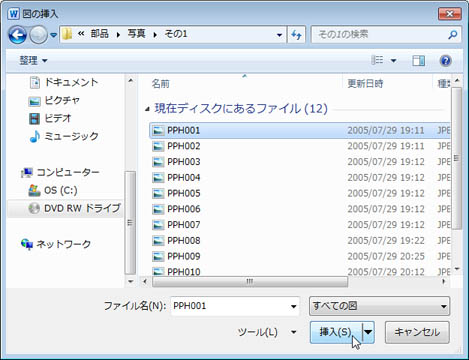469x360 pixels.
Task: Select the PPH009 file
Action: [x=300, y=256]
